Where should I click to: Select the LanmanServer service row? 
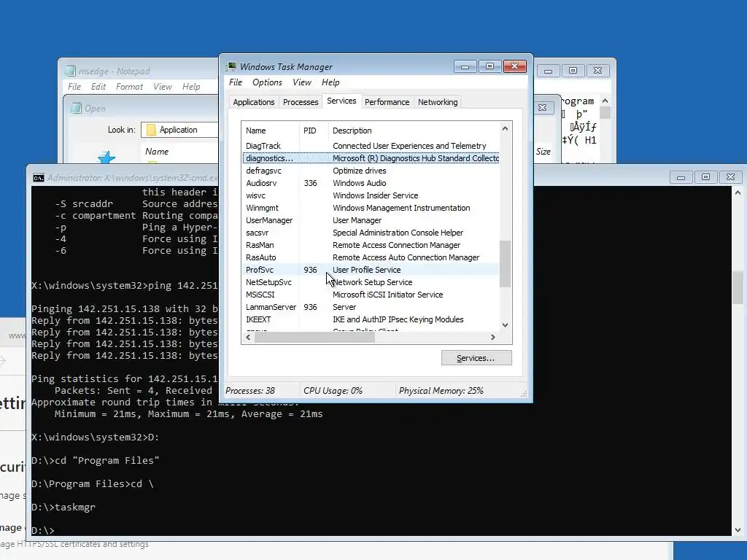pyautogui.click(x=371, y=307)
